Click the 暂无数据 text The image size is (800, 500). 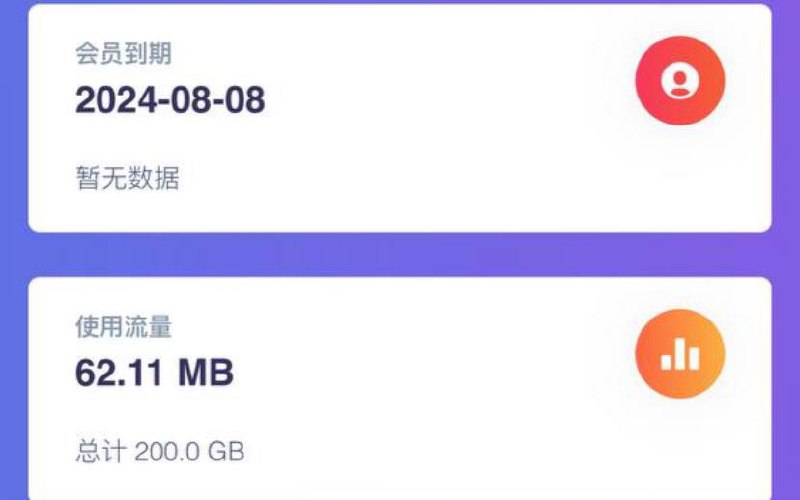click(x=128, y=178)
